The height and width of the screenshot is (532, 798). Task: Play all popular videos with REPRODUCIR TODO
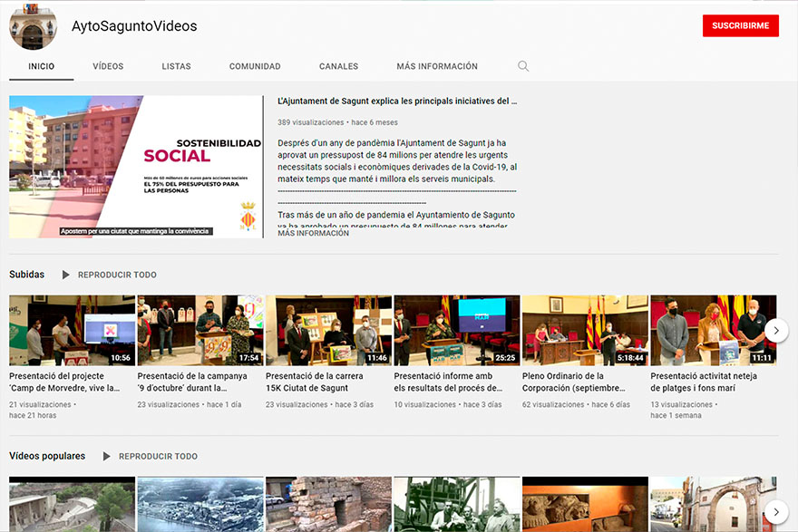tap(160, 457)
